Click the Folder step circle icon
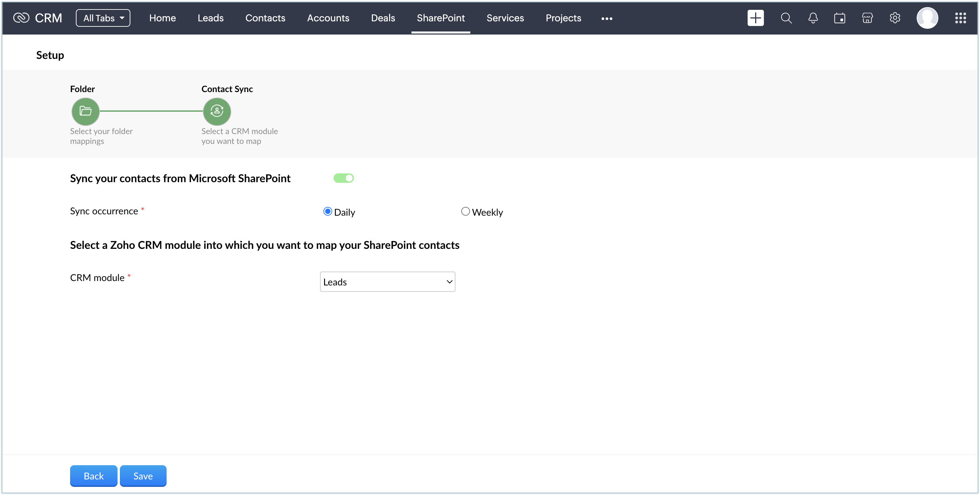The width and height of the screenshot is (980, 495). (x=86, y=111)
